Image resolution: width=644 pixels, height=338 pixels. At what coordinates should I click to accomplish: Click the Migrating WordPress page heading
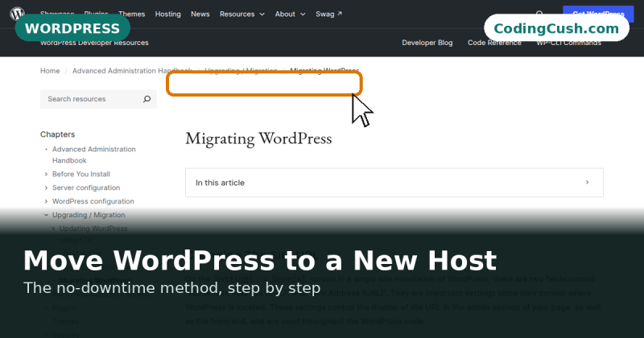coord(258,138)
